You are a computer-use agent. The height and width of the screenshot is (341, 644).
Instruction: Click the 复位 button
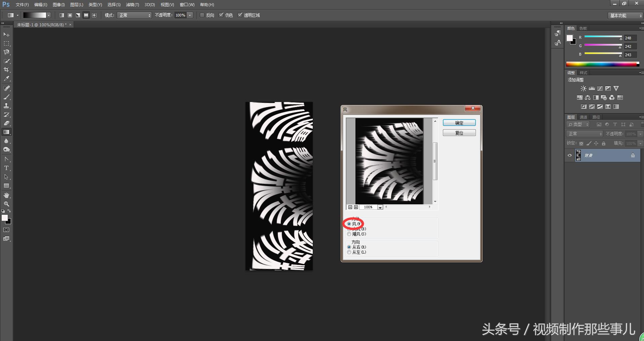click(x=459, y=133)
